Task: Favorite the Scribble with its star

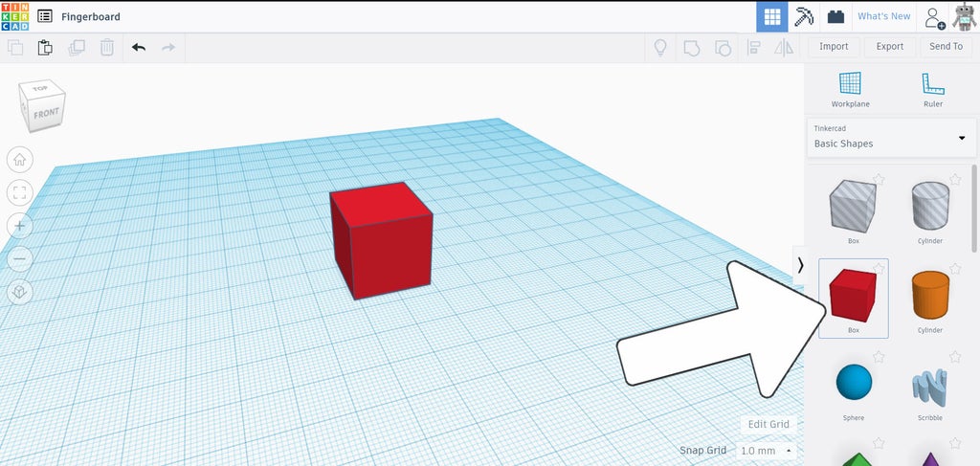Action: 955,357
